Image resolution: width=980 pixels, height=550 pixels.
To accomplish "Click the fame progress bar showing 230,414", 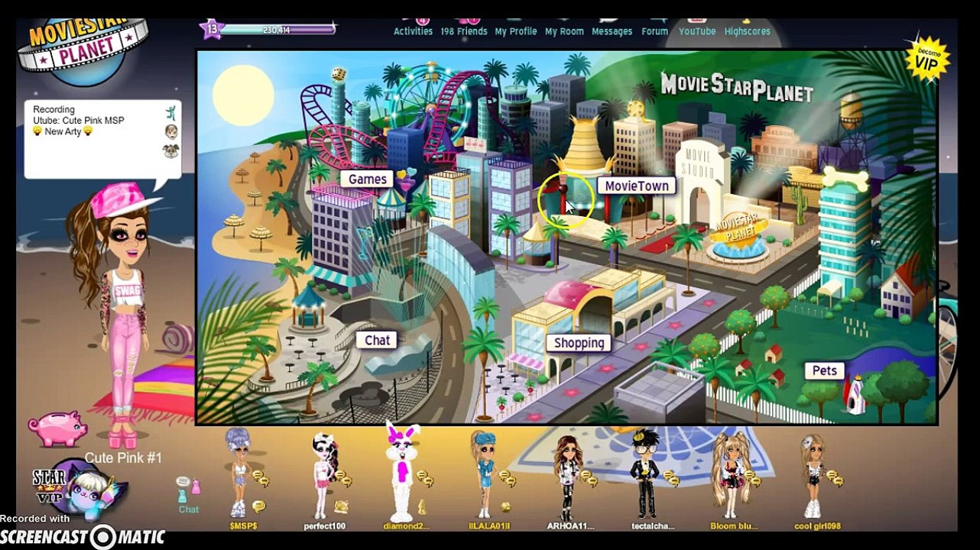I will coord(278,30).
